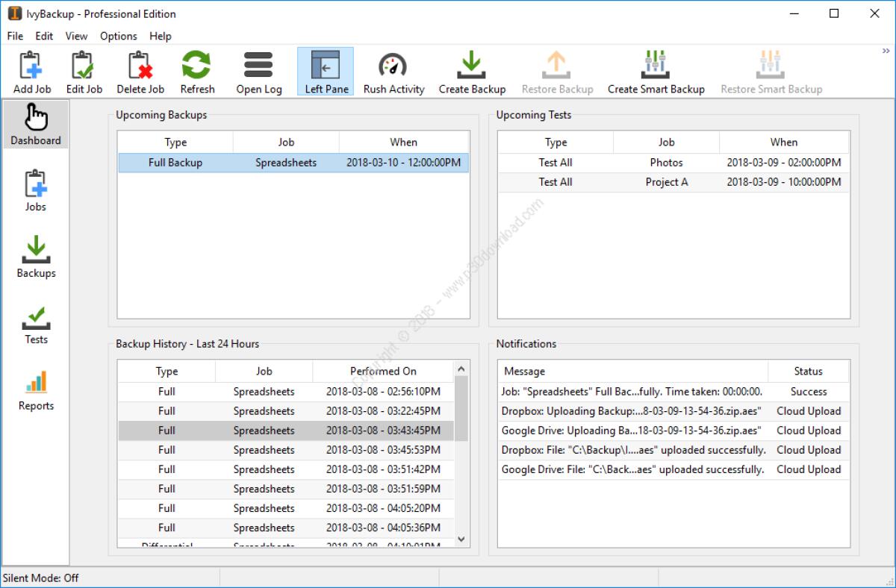Click the Delete Job icon

click(140, 70)
